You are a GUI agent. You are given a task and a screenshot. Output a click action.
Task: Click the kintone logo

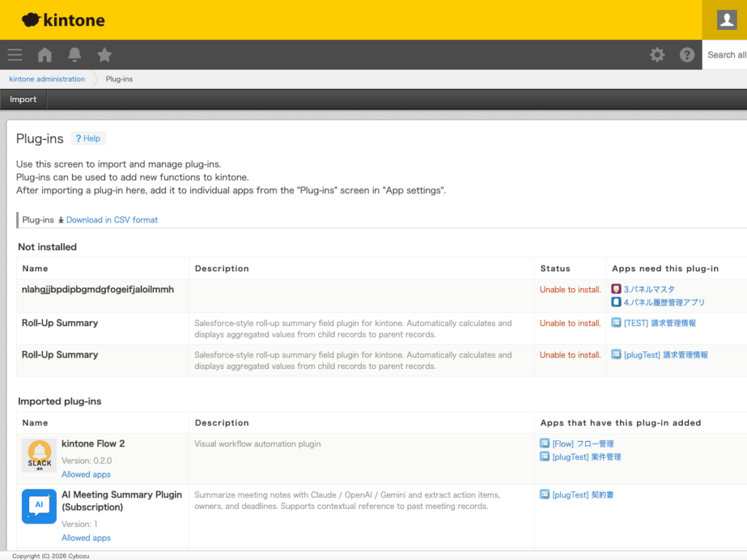tap(63, 20)
